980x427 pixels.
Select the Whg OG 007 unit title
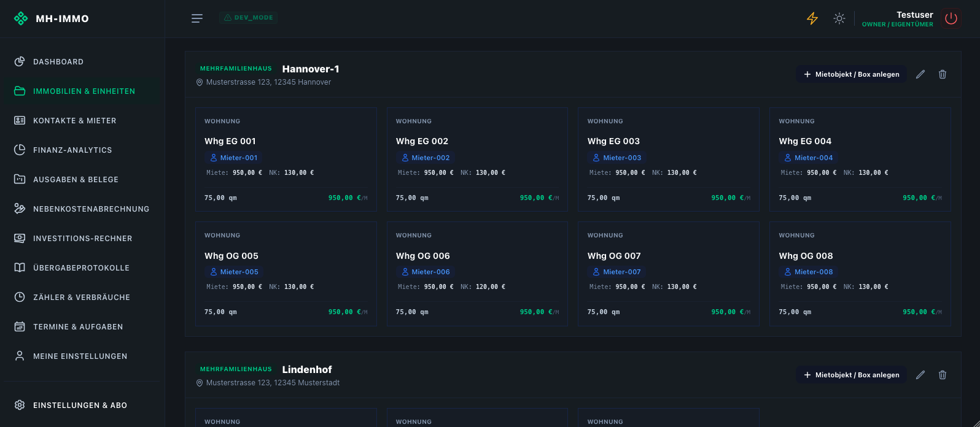coord(614,256)
